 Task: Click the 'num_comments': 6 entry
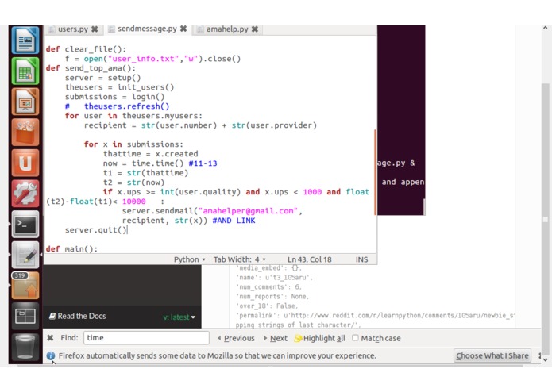[268, 287]
